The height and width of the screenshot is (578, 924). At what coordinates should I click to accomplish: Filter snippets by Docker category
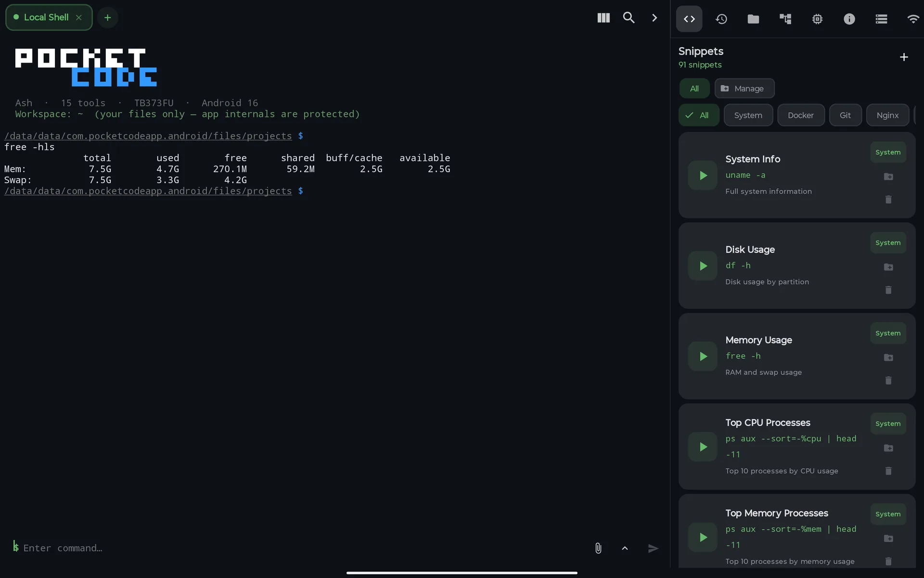pyautogui.click(x=801, y=115)
